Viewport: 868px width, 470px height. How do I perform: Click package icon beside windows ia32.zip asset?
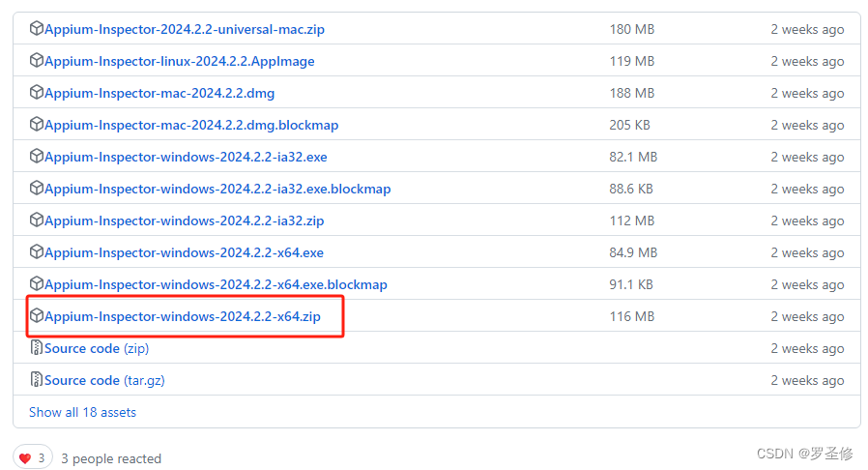(37, 220)
